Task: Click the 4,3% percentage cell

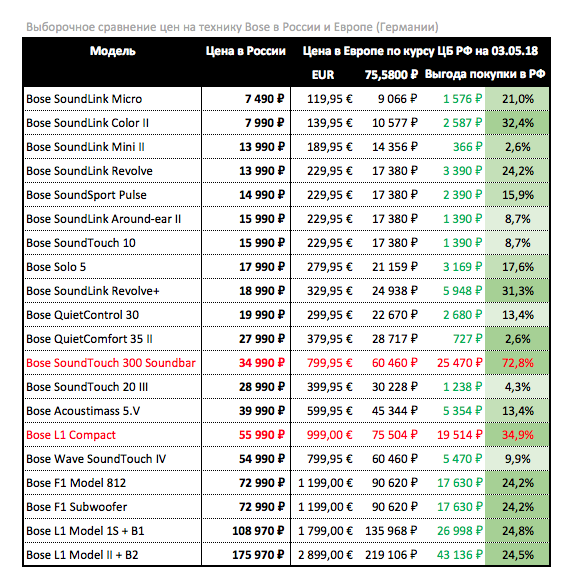Action: pos(518,387)
